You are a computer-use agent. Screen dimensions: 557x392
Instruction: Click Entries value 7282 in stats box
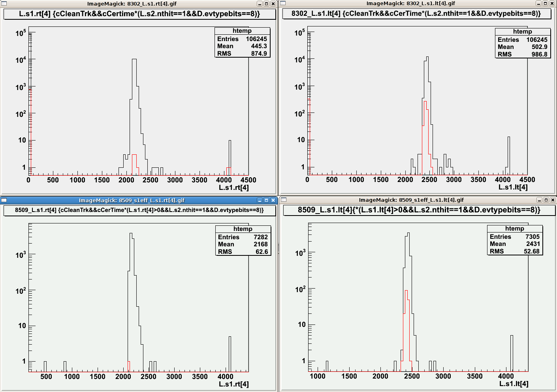point(261,237)
